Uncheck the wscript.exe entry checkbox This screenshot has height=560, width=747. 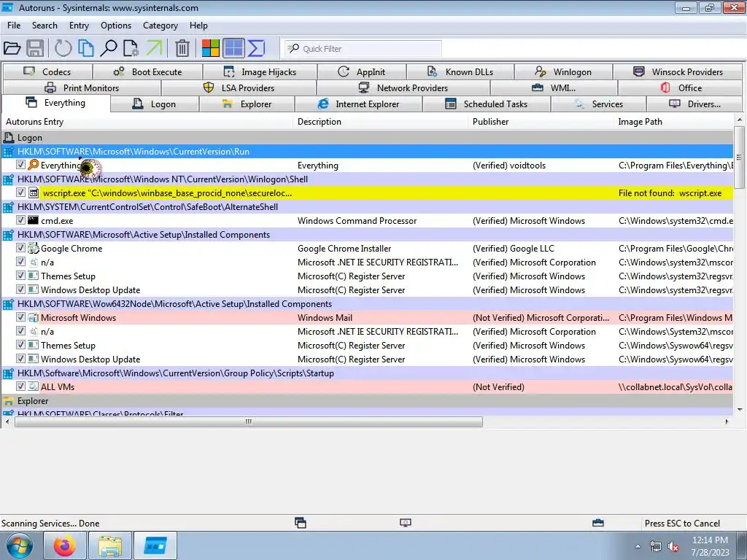[20, 192]
